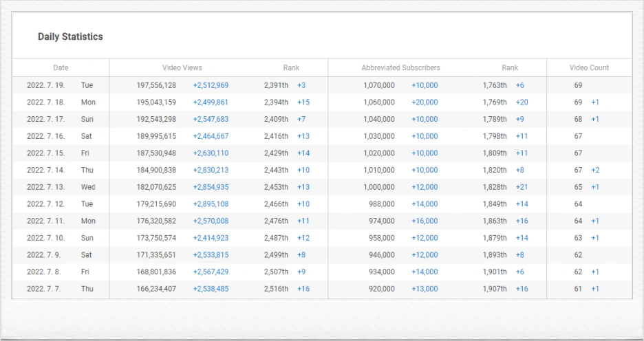This screenshot has height=341, width=644.
Task: Click the Date column header
Action: (61, 67)
